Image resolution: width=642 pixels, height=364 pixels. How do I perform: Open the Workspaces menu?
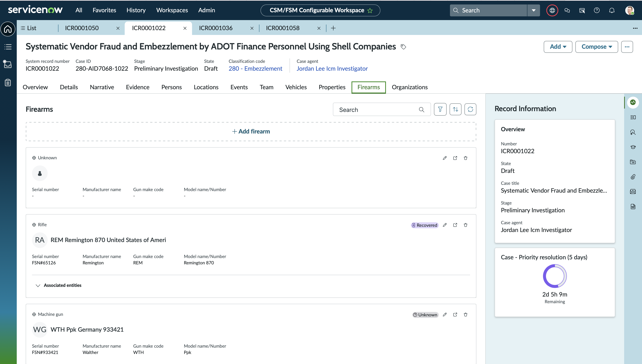coord(172,10)
